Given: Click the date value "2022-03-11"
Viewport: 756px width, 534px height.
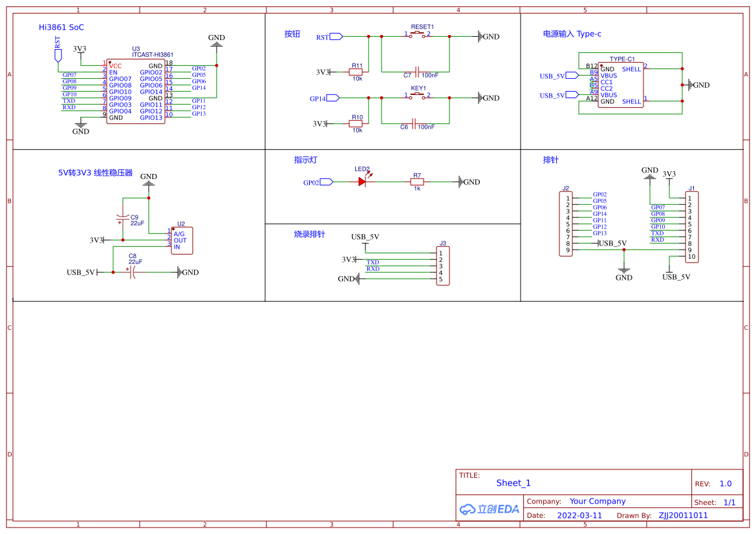Looking at the screenshot, I should click(x=579, y=515).
